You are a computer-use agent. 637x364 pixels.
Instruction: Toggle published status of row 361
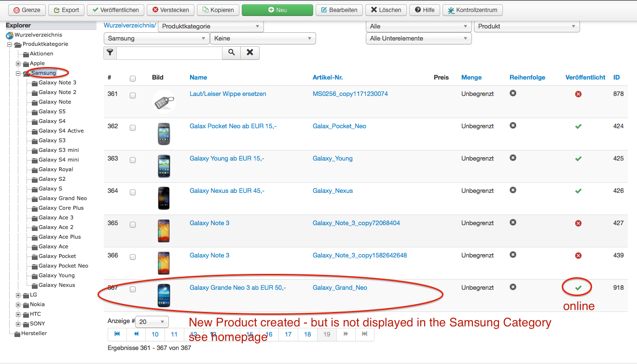[578, 94]
